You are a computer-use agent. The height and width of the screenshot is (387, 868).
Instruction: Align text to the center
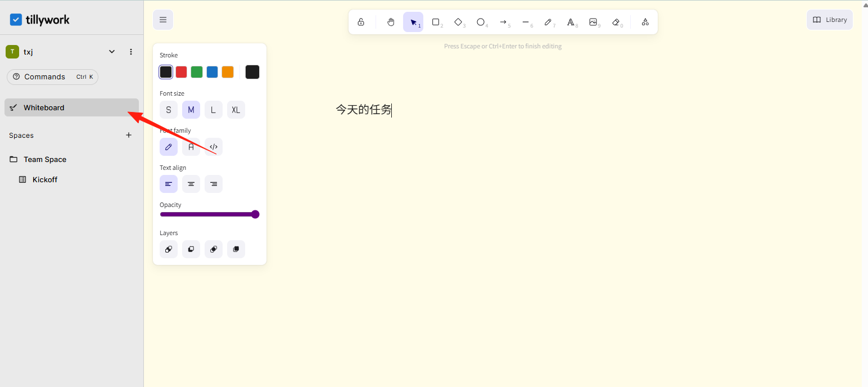pos(191,184)
